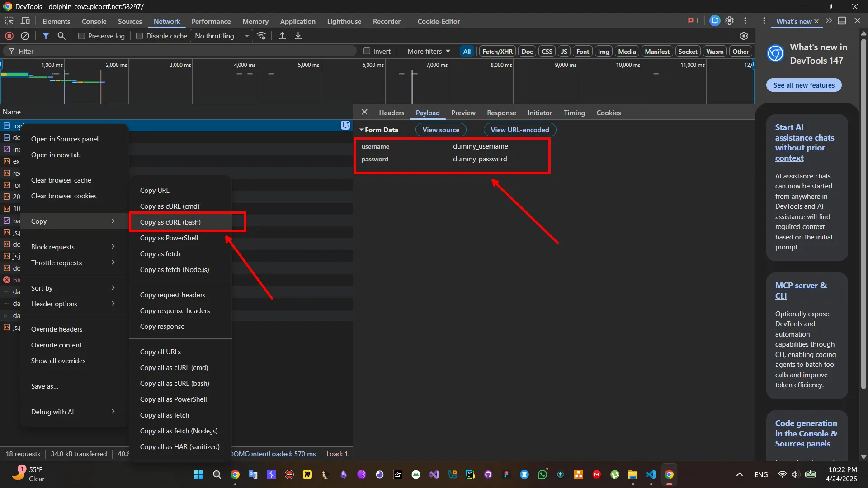Image resolution: width=868 pixels, height=488 pixels.
Task: Open More filters dropdown
Action: (x=429, y=52)
